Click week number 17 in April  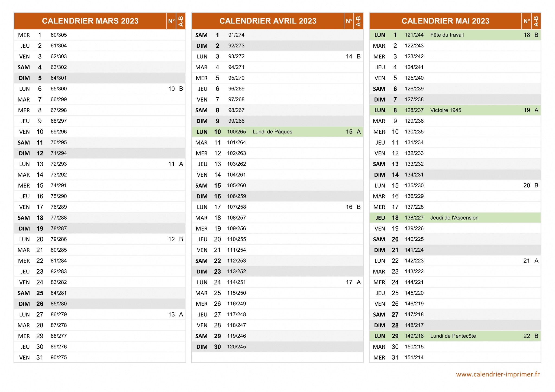coord(349,282)
